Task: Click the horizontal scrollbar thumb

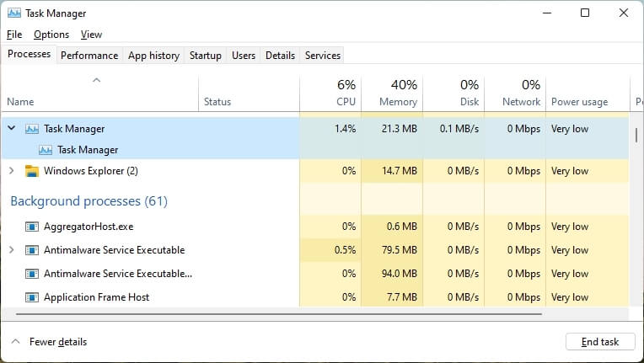Action: click(279, 314)
